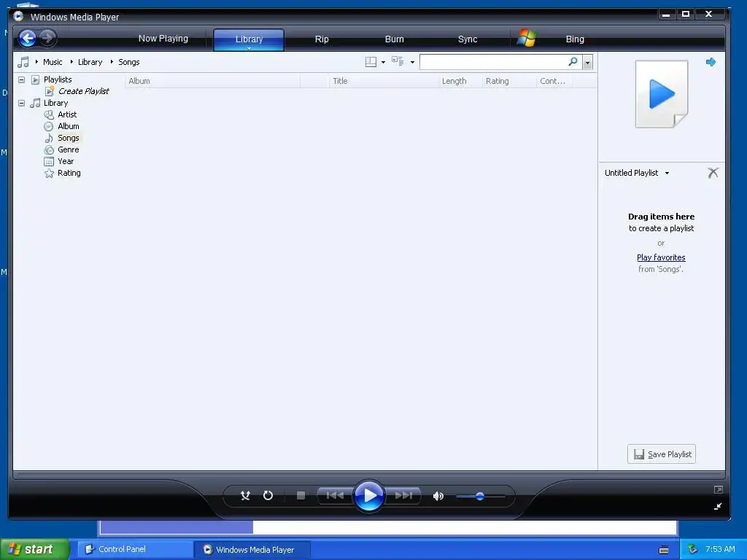
Task: Click the big round Play button
Action: pyautogui.click(x=369, y=496)
